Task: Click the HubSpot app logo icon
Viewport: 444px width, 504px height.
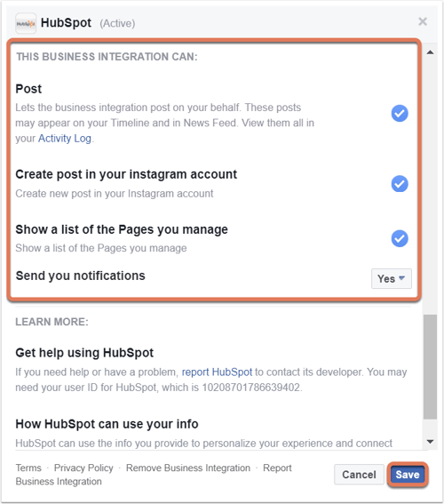Action: (x=26, y=23)
